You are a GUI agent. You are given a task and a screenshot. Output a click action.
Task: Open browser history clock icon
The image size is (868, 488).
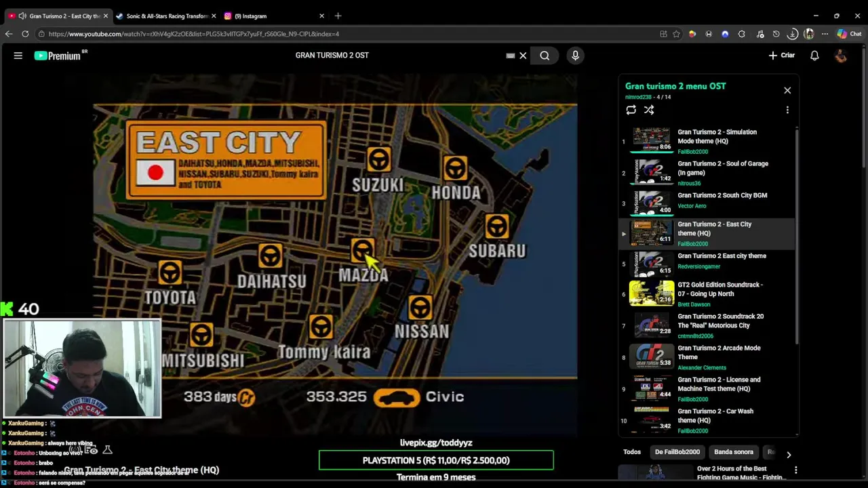pos(776,34)
